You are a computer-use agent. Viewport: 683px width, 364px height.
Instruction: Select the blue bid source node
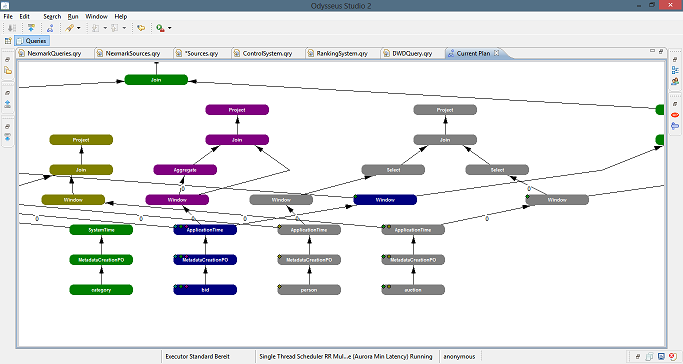tap(205, 290)
